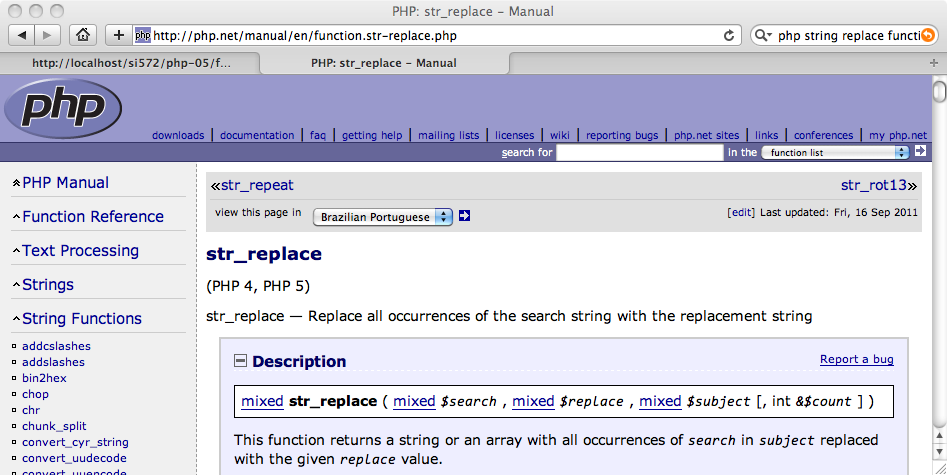
Task: Open chop function page
Action: pyautogui.click(x=35, y=394)
